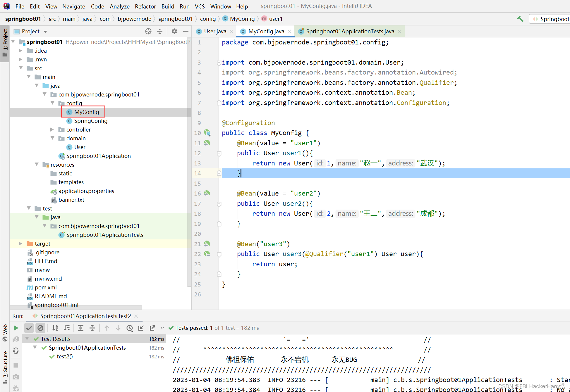
Task: Click Export Test Results icon
Action: [152, 328]
